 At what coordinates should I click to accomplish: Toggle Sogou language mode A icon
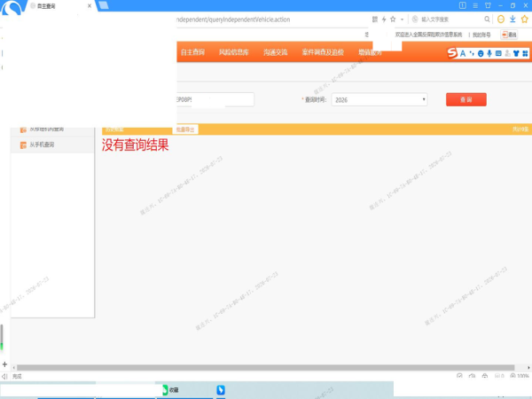(x=463, y=53)
